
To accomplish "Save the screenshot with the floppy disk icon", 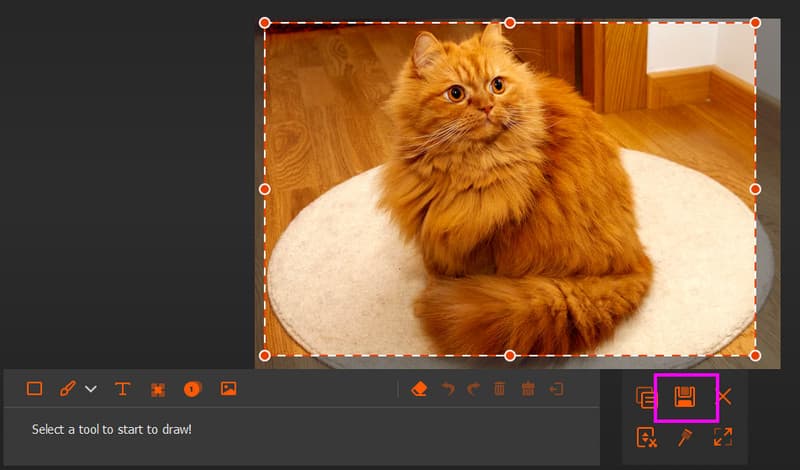I will [x=685, y=397].
